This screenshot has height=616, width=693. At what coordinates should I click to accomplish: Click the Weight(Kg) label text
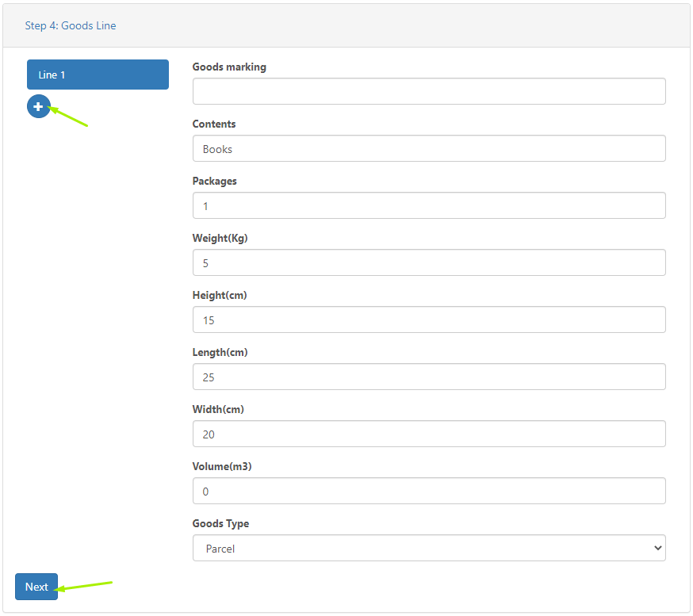221,238
